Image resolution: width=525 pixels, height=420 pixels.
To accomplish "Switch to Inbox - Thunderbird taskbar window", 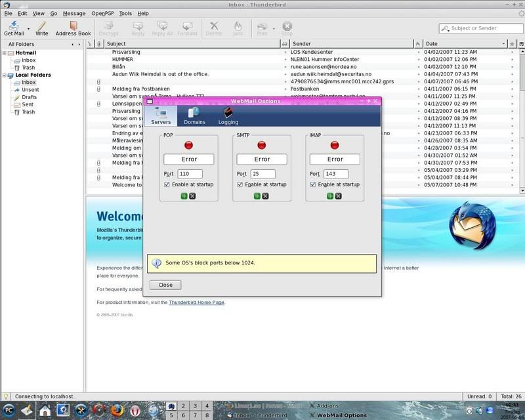I will pyautogui.click(x=257, y=415).
